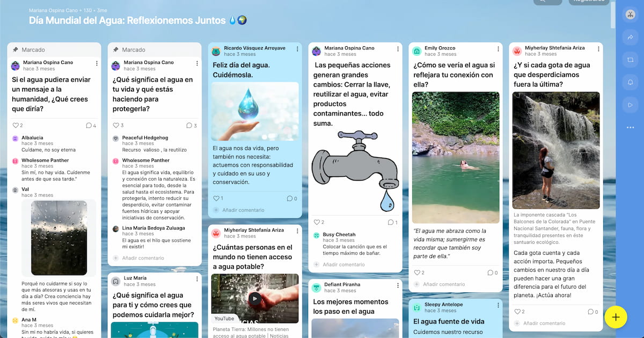Click Defiant Piranha's avatar icon
Viewport: 644px width, 338px height.
tap(316, 287)
